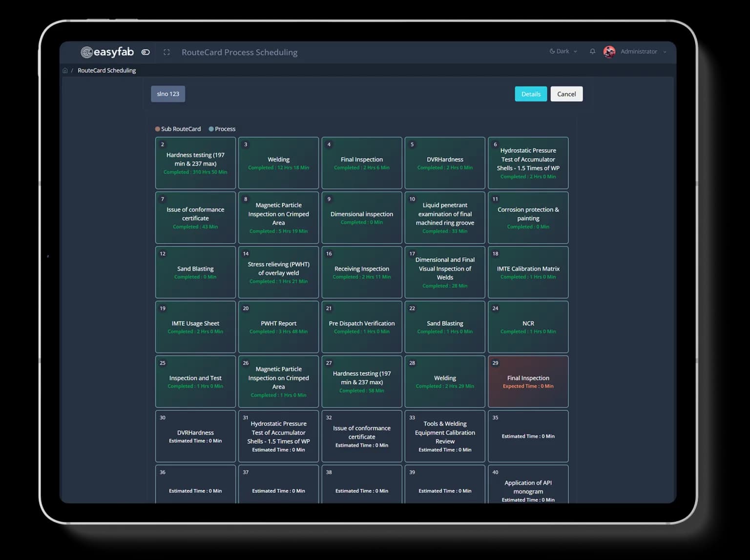Select empty card numbered 36
Screen dimensions: 750x560
click(x=195, y=484)
